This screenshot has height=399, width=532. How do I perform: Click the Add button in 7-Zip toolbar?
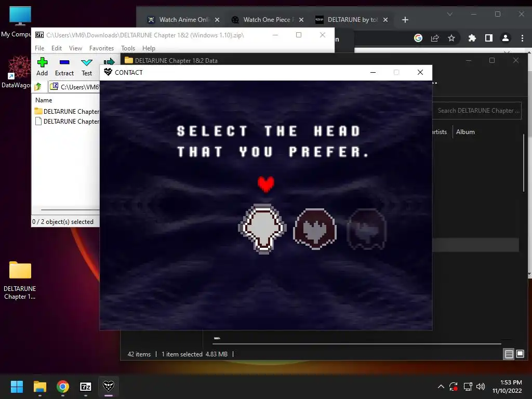coord(42,66)
